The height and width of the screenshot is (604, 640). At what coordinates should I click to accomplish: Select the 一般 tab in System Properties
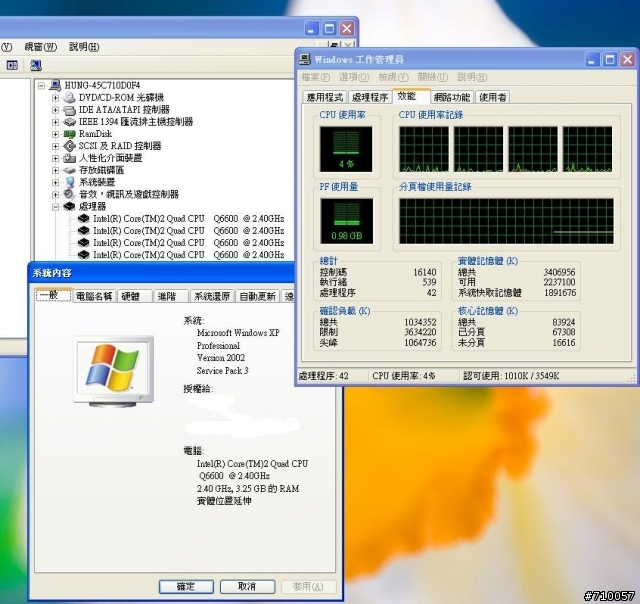pos(53,295)
